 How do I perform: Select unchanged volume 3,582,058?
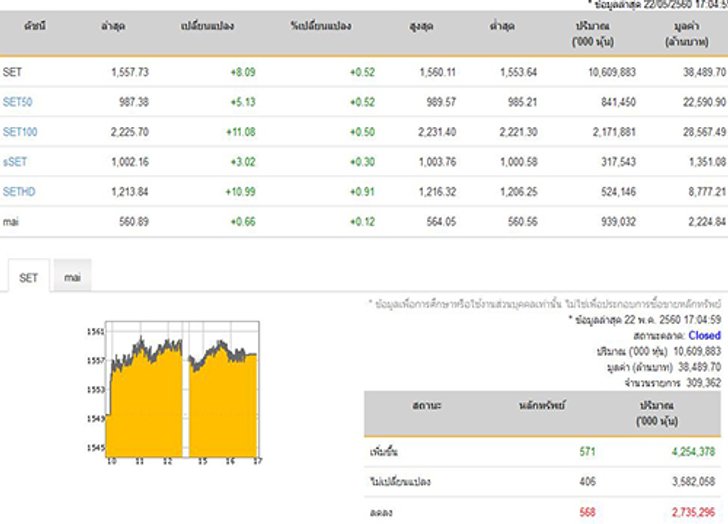pyautogui.click(x=693, y=481)
